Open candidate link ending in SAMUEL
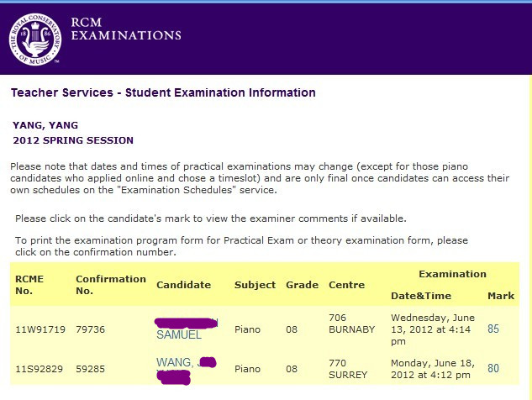 tap(187, 329)
